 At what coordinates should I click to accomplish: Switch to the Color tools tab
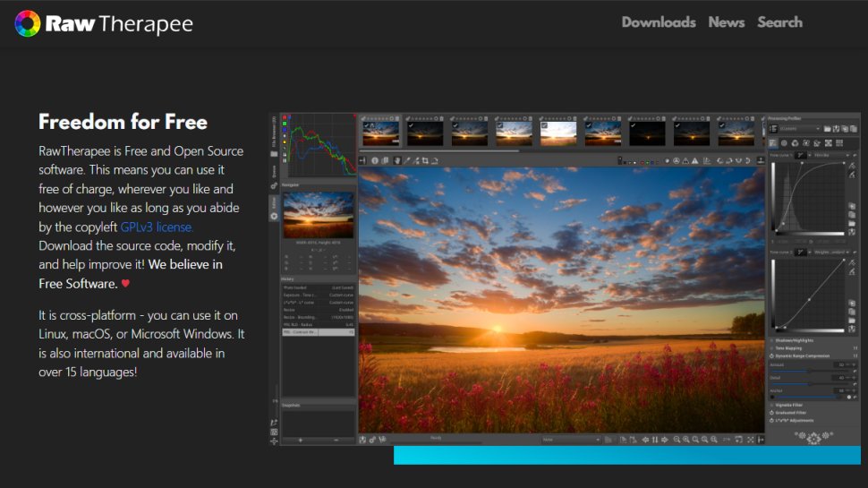point(795,143)
